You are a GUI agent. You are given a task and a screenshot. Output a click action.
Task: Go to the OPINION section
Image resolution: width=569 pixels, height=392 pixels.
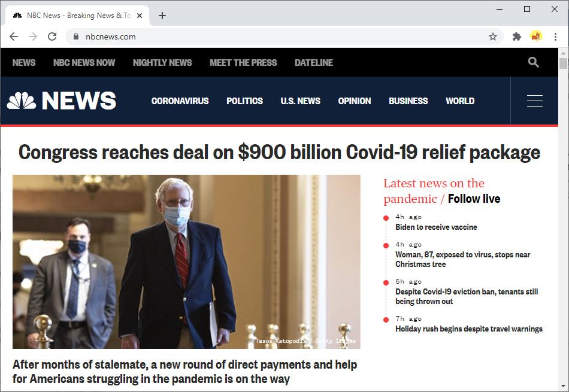[x=355, y=101]
